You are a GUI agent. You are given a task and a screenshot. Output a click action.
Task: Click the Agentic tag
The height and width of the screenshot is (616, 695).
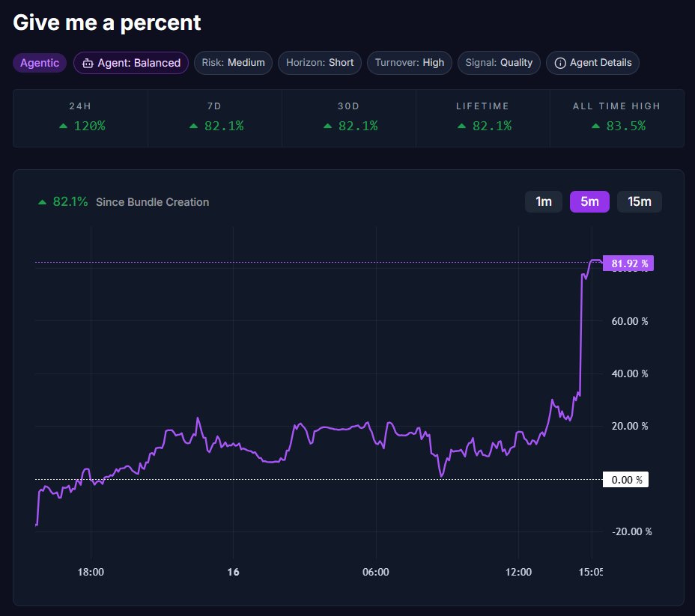click(x=40, y=63)
